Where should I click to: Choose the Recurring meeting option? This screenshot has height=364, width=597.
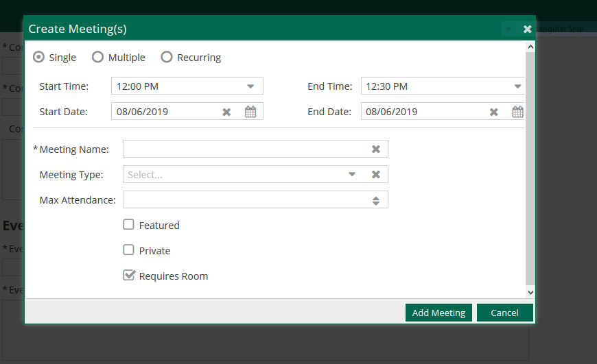[167, 58]
